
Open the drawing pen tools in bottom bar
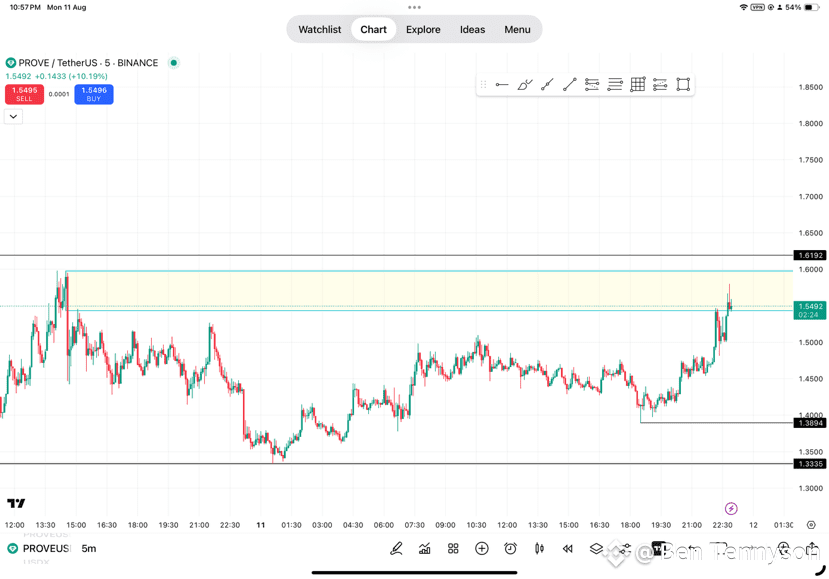396,549
